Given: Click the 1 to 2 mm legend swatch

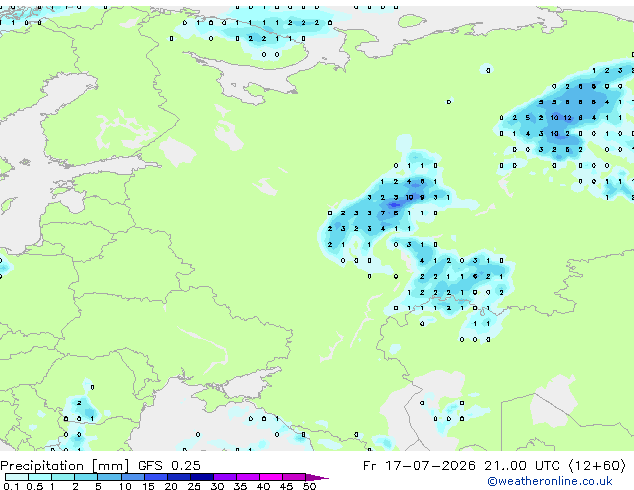Looking at the screenshot, I should tap(63, 477).
